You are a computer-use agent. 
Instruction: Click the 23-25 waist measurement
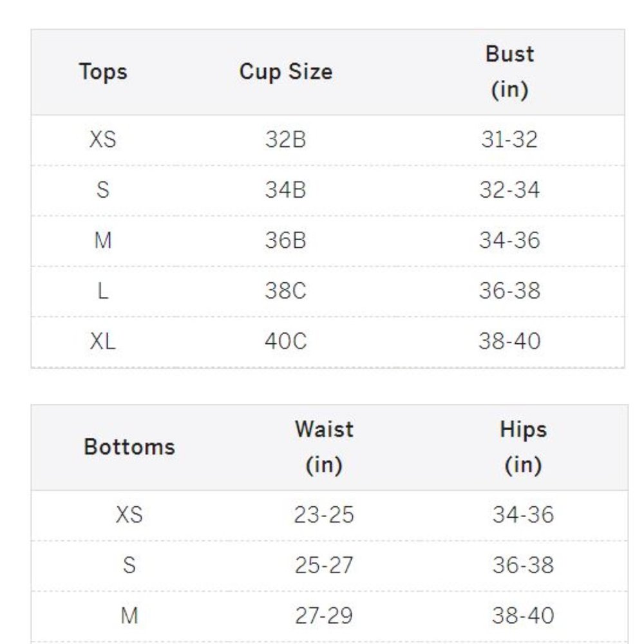(x=324, y=515)
